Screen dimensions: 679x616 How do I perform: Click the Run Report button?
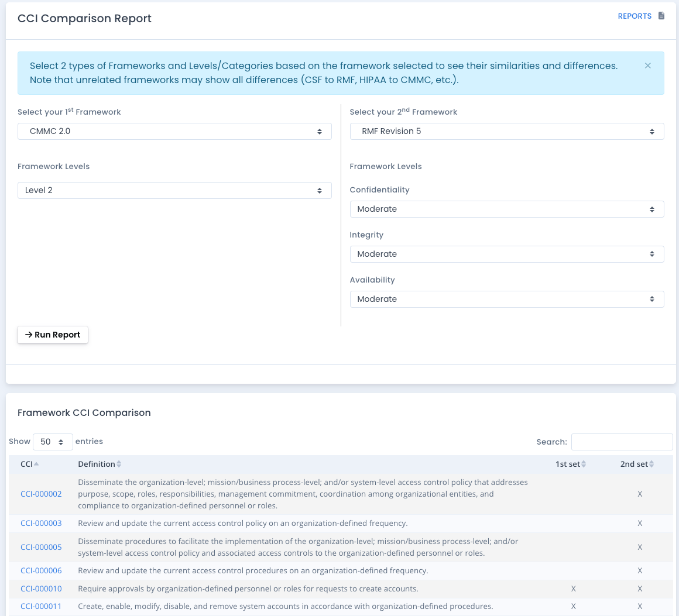click(x=53, y=335)
